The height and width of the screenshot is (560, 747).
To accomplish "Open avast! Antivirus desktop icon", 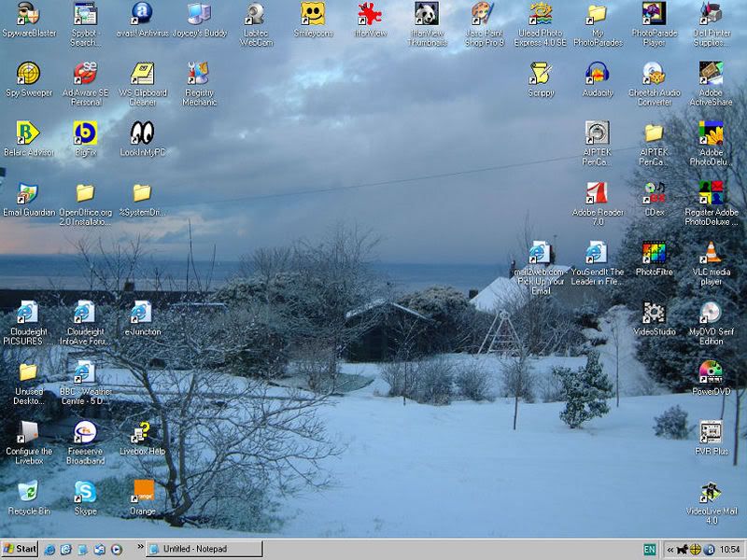I will [x=142, y=14].
